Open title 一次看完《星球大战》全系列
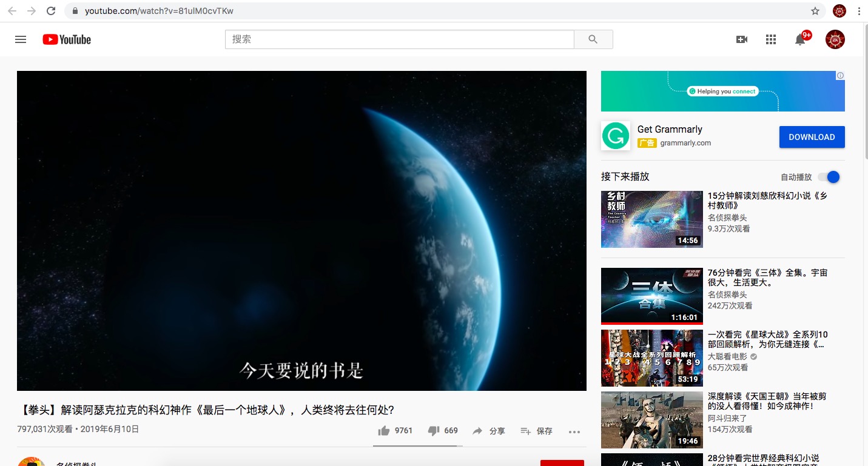 coord(767,339)
